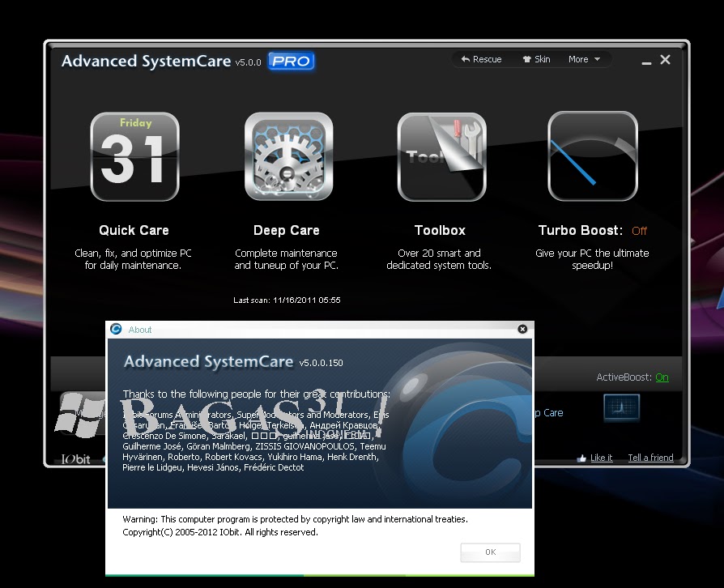Open the Toolbox tools icon
724x588 pixels.
click(x=441, y=157)
